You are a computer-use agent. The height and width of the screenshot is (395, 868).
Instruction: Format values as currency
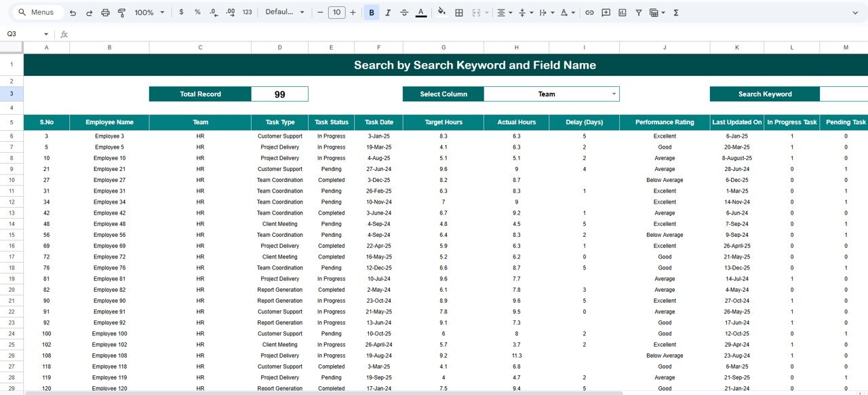tap(181, 12)
